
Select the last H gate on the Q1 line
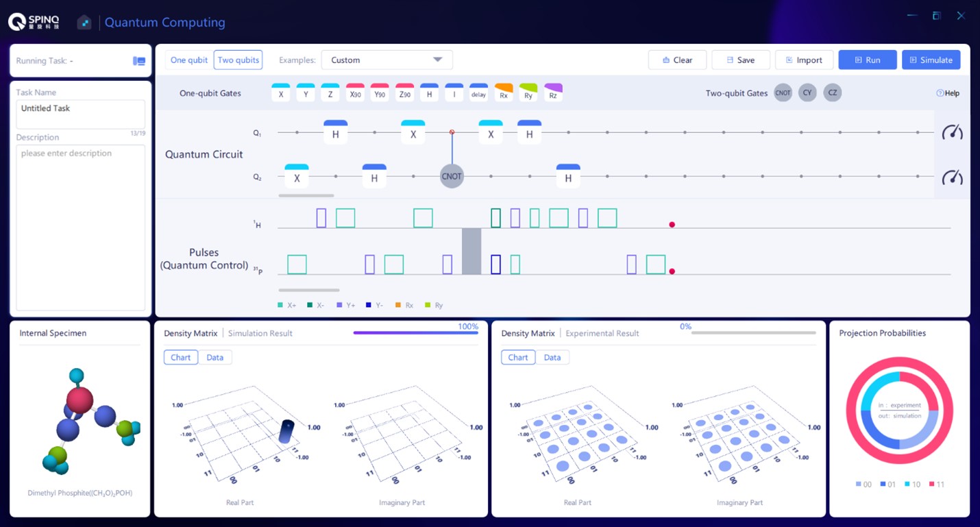point(530,132)
